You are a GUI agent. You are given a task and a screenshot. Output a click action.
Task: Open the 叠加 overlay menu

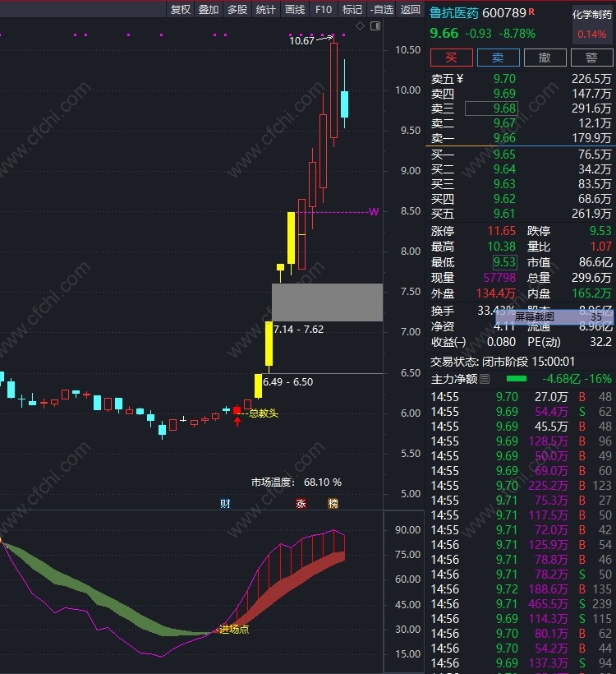[209, 10]
